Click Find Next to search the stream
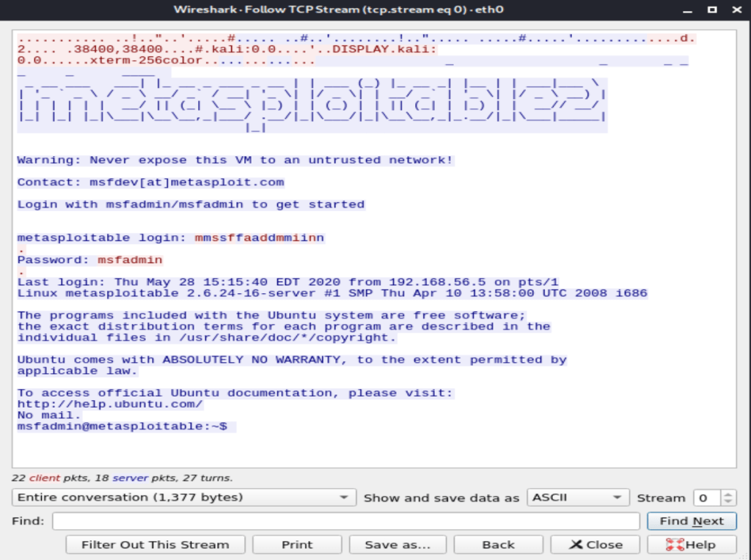Image resolution: width=751 pixels, height=560 pixels. [692, 521]
